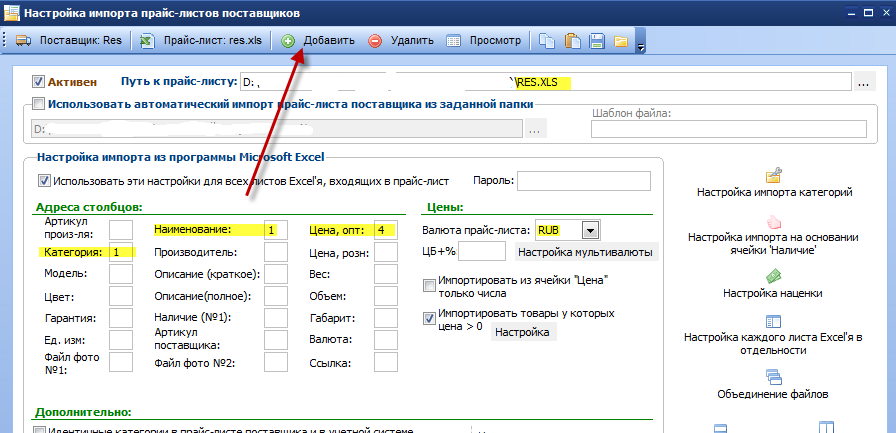Click Настройка импорта категорий label
Image resolution: width=896 pixels, height=433 pixels.
tap(774, 193)
